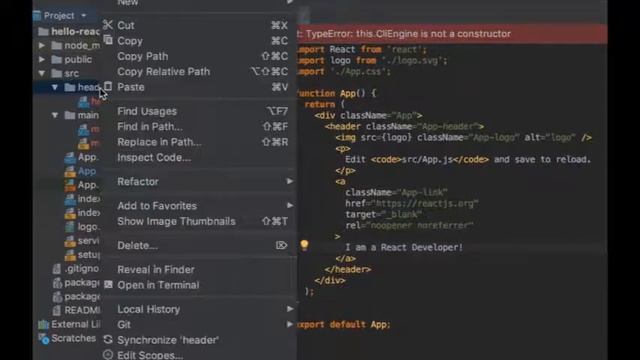Click Reveal in Finder entry
The width and height of the screenshot is (640, 360).
pyautogui.click(x=198, y=270)
